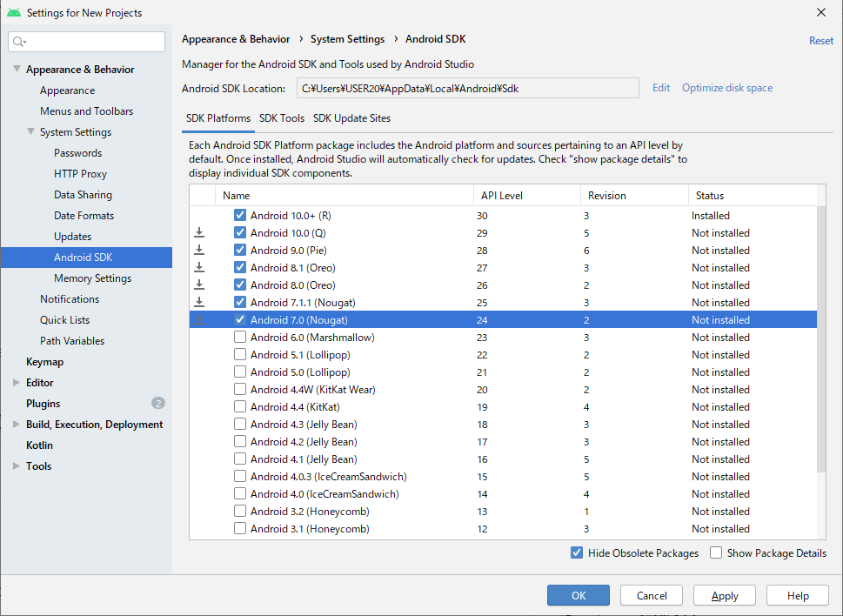
Task: Sort the table by Revision column header
Action: pos(634,196)
